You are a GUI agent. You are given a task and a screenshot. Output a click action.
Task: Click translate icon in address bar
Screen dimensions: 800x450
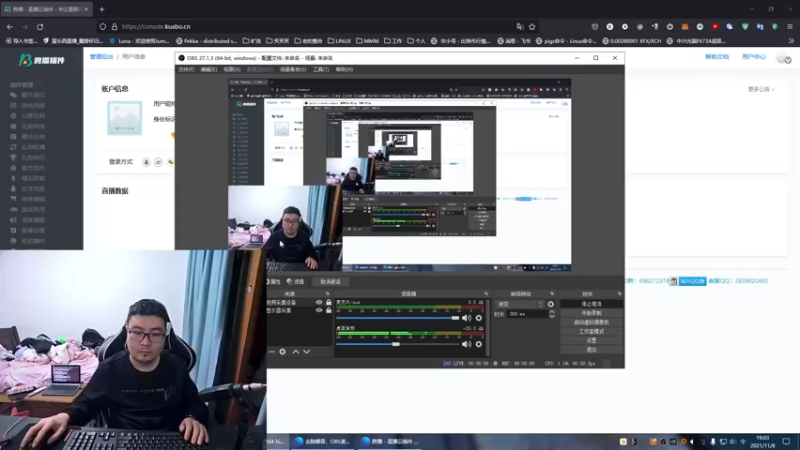click(520, 27)
